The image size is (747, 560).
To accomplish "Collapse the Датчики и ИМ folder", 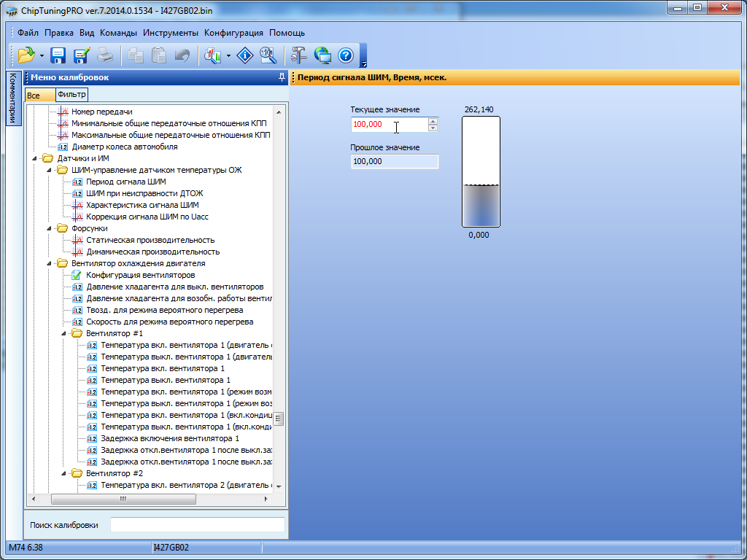I will tap(34, 158).
